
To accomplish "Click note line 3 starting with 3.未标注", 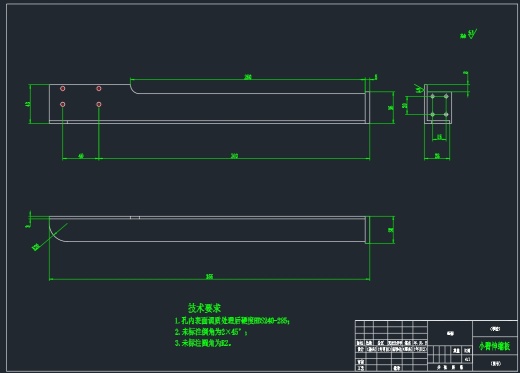I will [203, 343].
